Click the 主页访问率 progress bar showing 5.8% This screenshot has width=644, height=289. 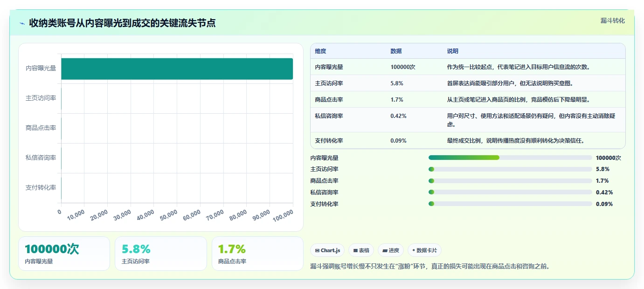pyautogui.click(x=510, y=169)
